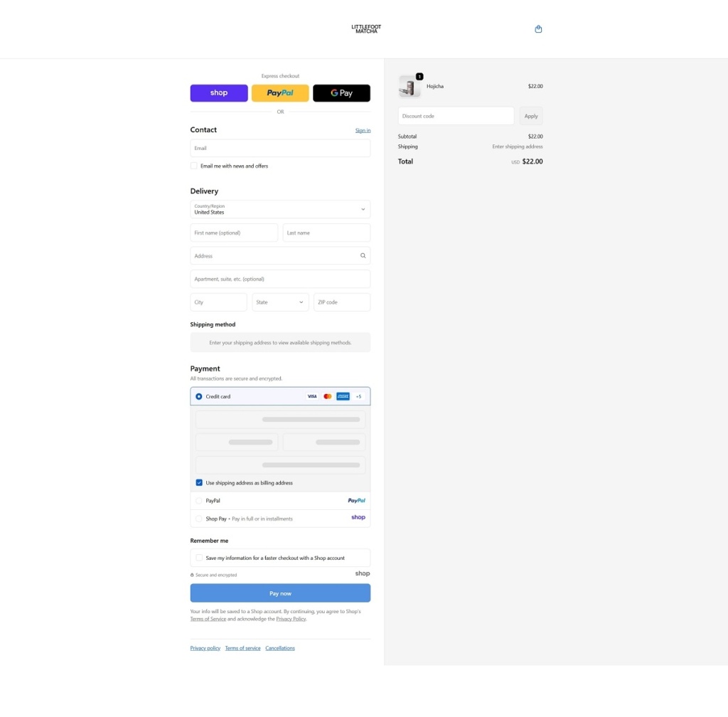Screen dimensions: 728x717
Task: Click the American Express card icon
Action: pyautogui.click(x=343, y=396)
